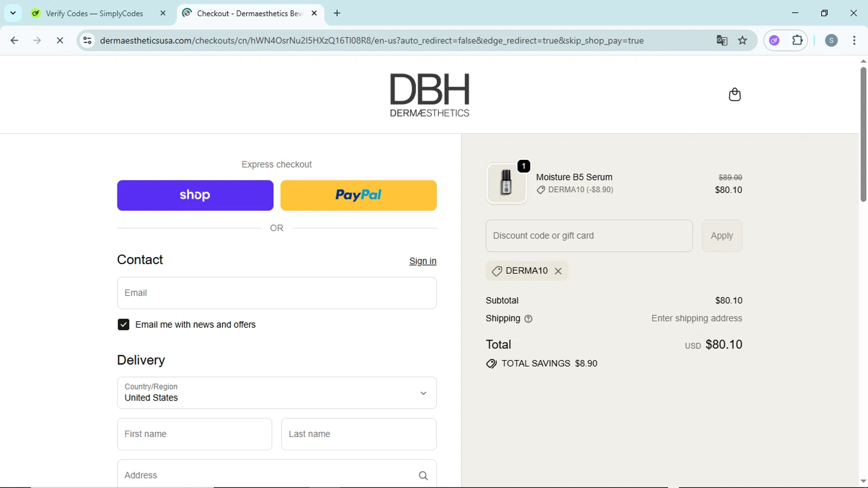Open the shopping bag cart icon
This screenshot has height=488, width=868.
click(734, 94)
